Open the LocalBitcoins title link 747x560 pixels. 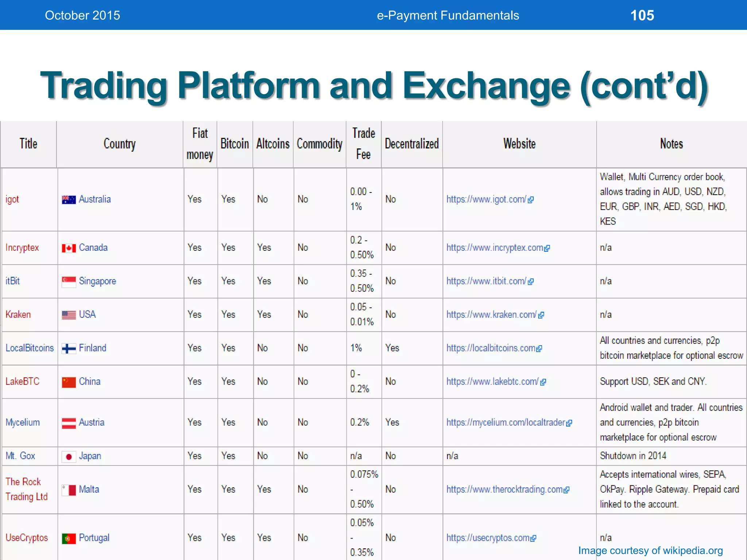[30, 348]
